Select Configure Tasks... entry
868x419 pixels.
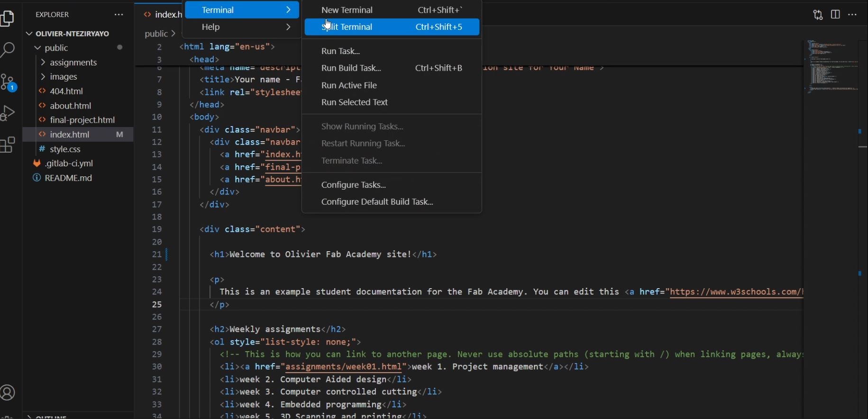click(392, 185)
